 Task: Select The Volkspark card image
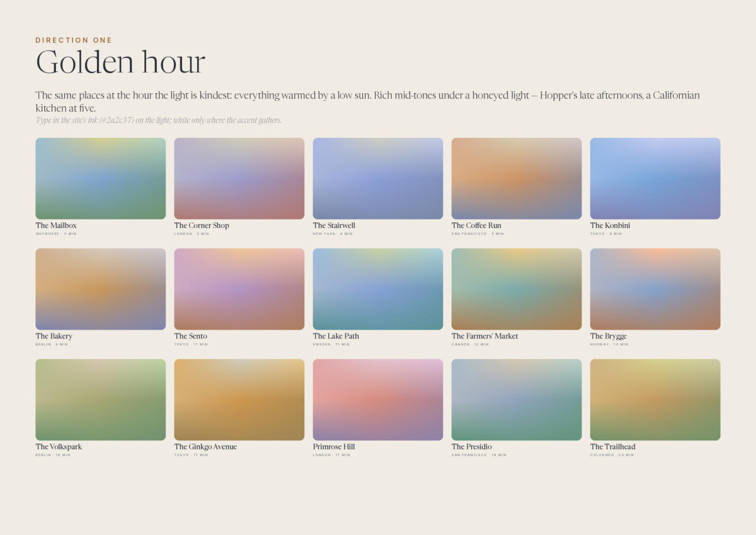click(101, 400)
